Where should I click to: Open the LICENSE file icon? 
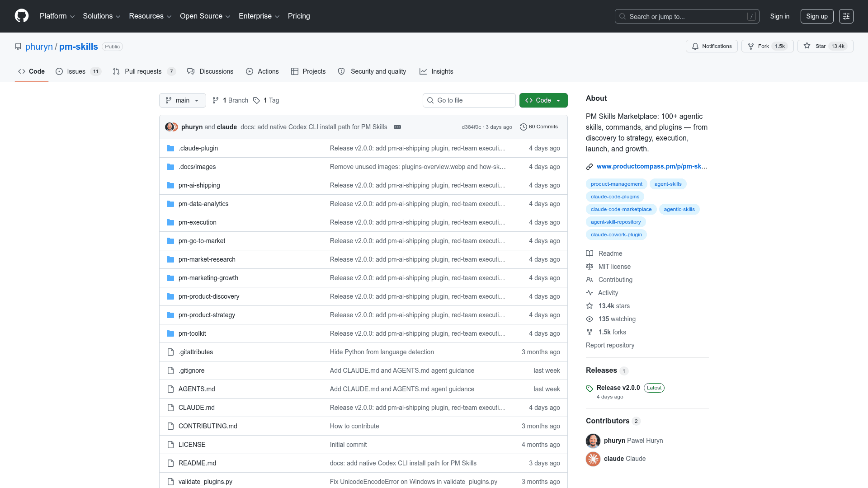(x=170, y=445)
